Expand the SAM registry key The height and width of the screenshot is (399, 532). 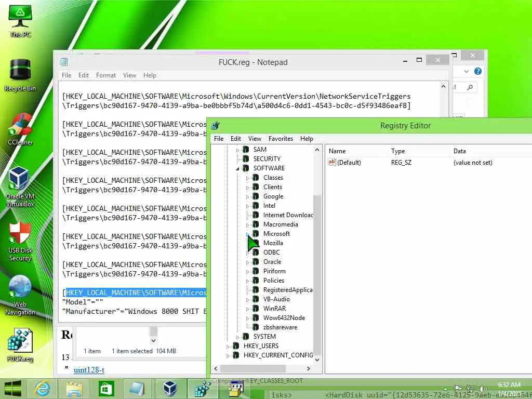pyautogui.click(x=237, y=150)
